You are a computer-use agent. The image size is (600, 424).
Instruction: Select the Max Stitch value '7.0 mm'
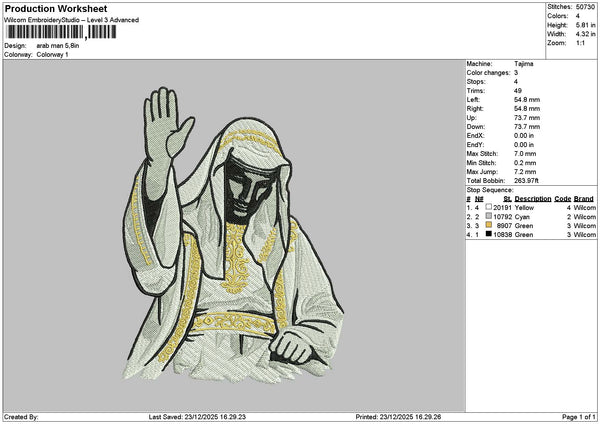(525, 154)
